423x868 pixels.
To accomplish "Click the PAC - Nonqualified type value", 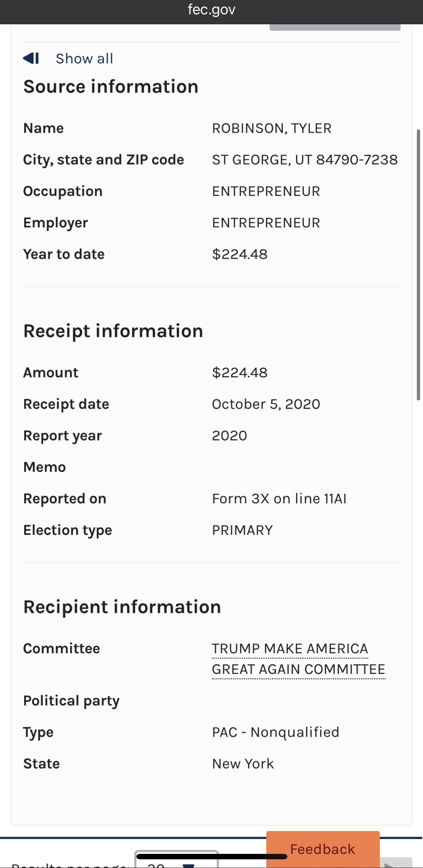I will 275,732.
